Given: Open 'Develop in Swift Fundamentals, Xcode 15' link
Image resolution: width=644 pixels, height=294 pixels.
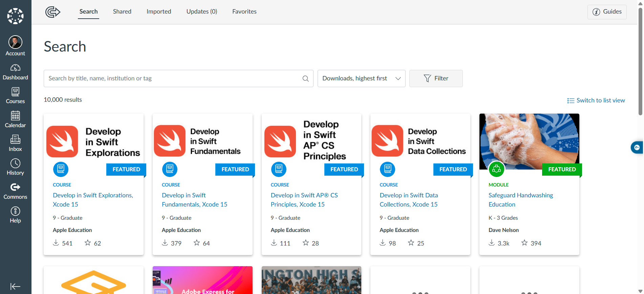Looking at the screenshot, I should pyautogui.click(x=195, y=200).
